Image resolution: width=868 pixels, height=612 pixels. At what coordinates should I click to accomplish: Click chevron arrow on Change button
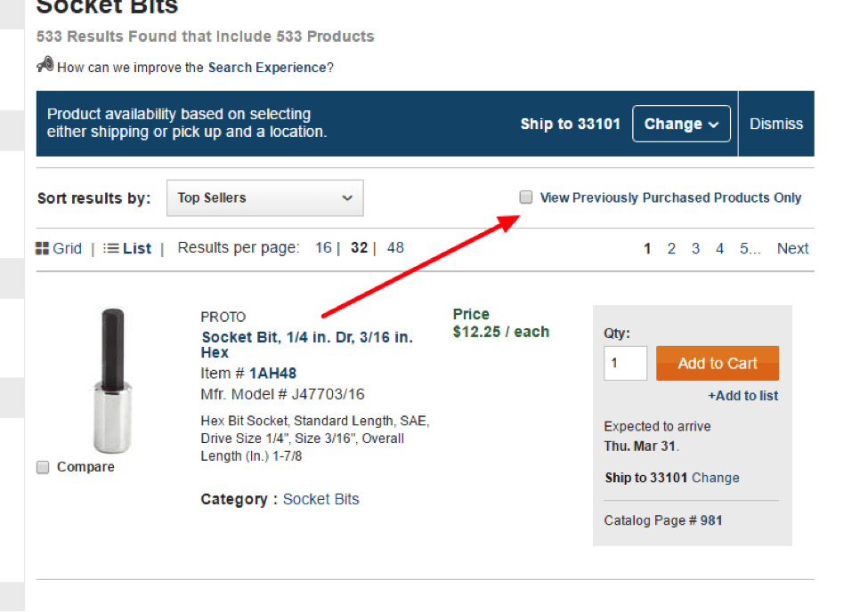coord(714,125)
